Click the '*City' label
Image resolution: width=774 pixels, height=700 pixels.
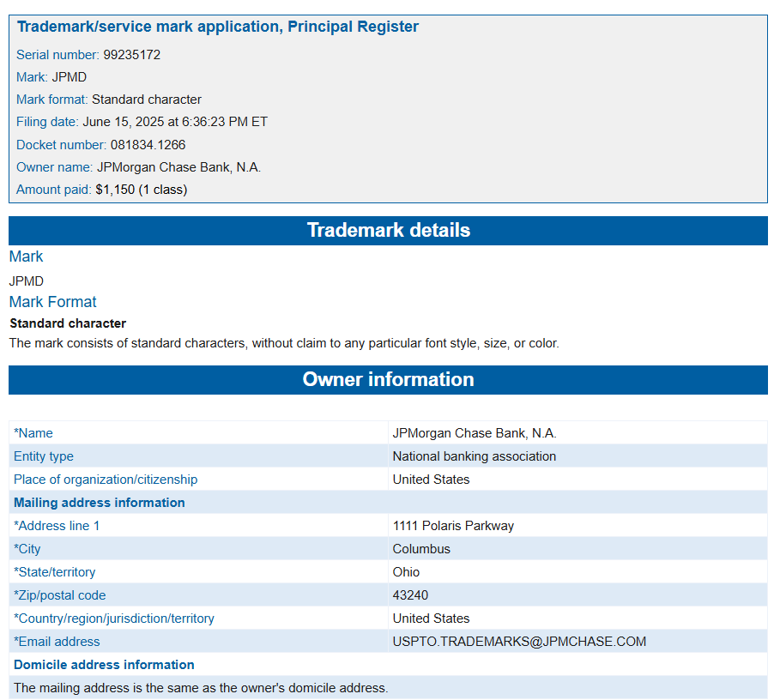coord(27,549)
